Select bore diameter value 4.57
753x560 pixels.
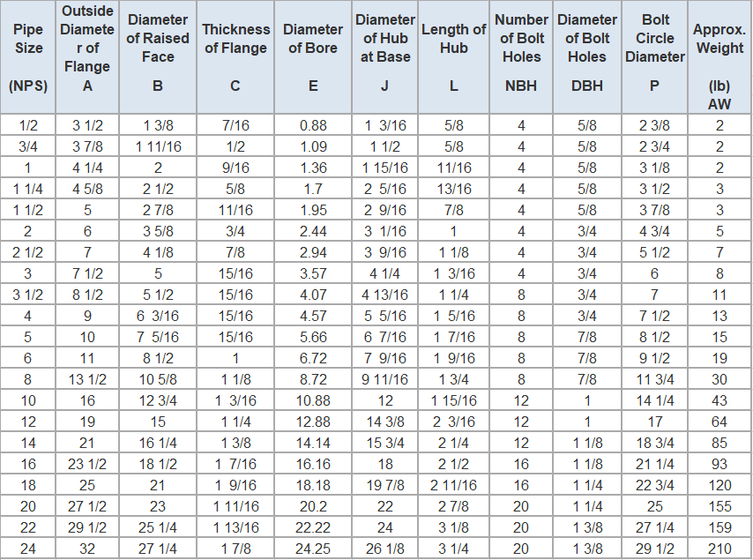(x=313, y=316)
